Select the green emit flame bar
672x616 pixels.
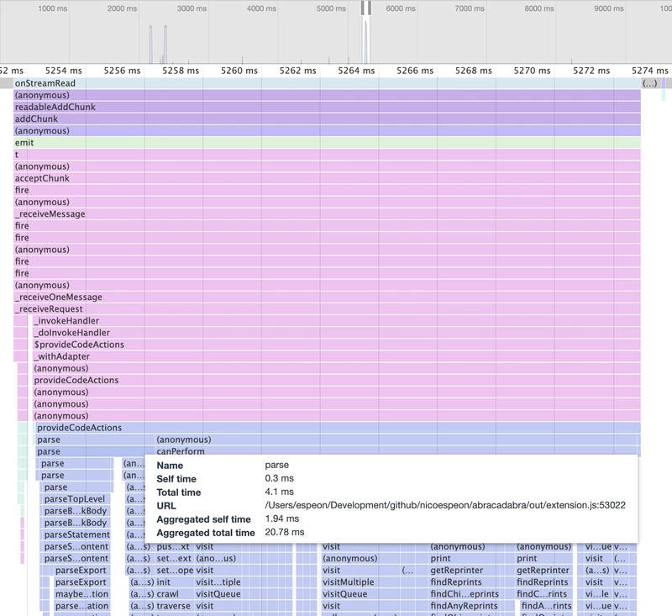point(327,143)
